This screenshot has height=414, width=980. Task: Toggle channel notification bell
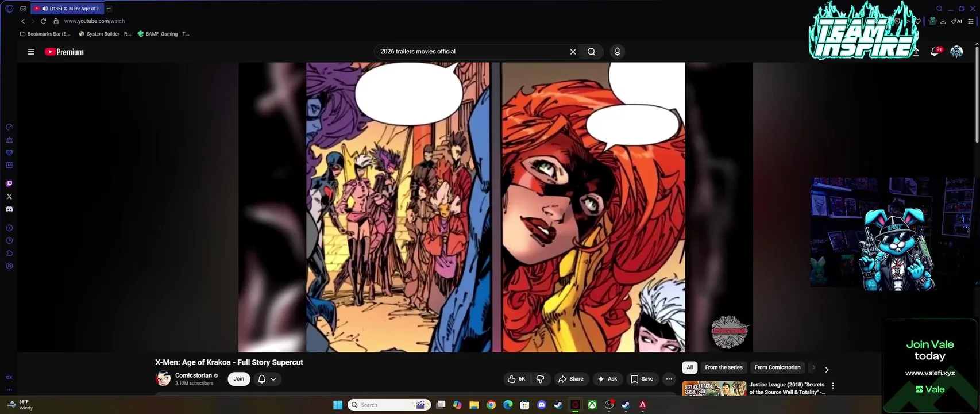pos(262,379)
